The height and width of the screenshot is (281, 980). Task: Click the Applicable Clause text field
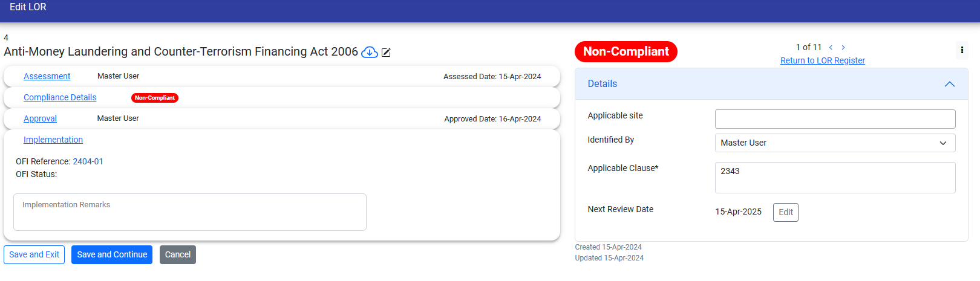(x=835, y=178)
